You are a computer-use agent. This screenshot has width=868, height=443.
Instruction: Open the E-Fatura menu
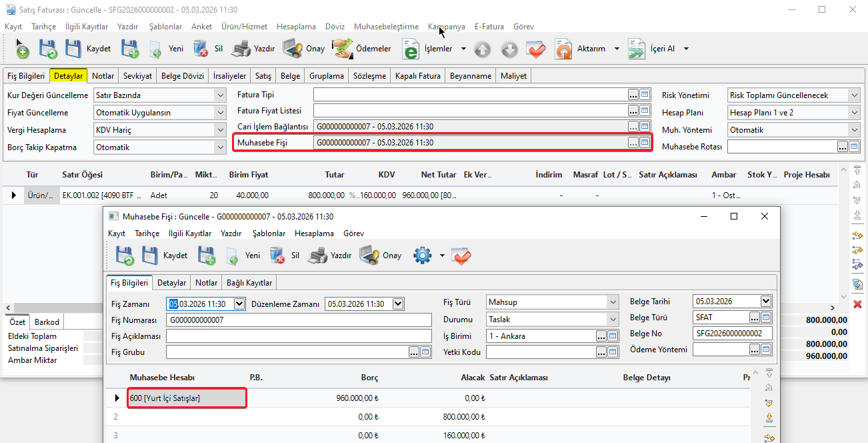point(489,27)
